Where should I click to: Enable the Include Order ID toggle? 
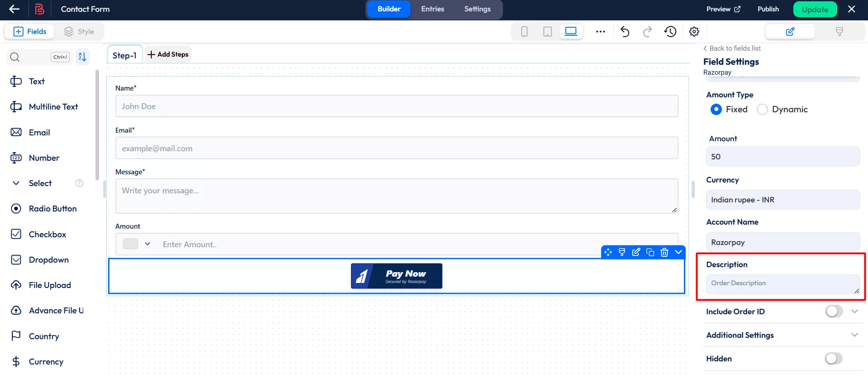[x=833, y=312]
